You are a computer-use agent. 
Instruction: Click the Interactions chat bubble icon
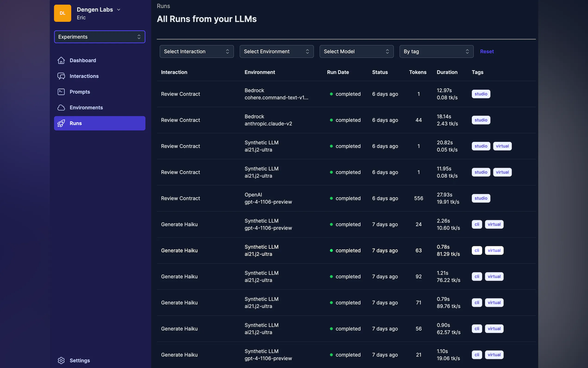click(61, 76)
